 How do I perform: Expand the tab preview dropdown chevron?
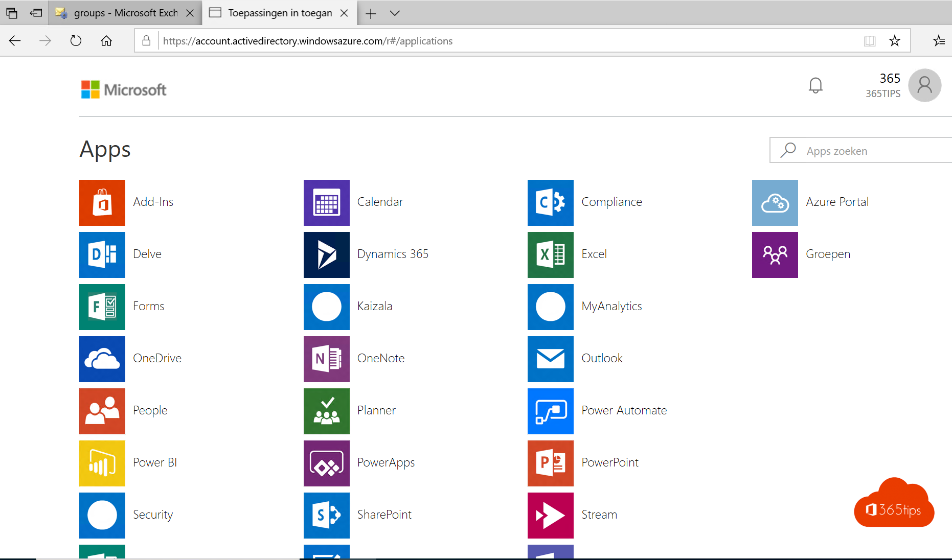click(x=395, y=13)
